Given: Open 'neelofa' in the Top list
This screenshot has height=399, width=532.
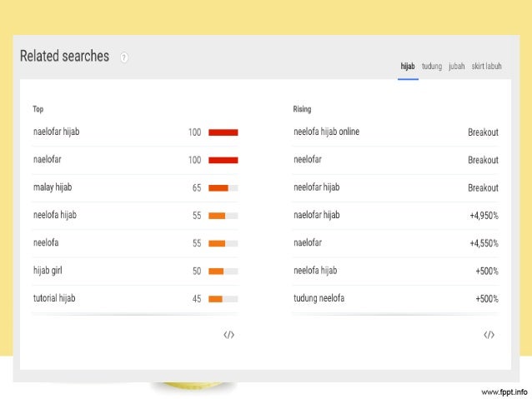Looking at the screenshot, I should tap(46, 242).
